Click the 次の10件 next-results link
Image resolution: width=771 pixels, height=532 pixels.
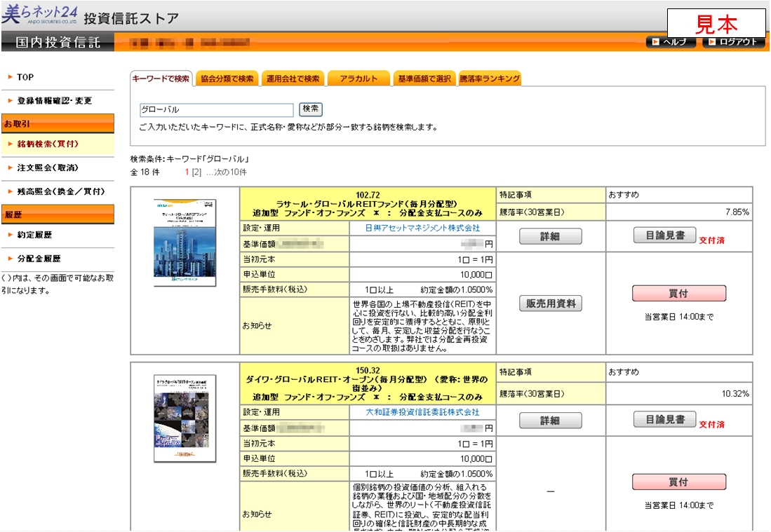click(229, 172)
